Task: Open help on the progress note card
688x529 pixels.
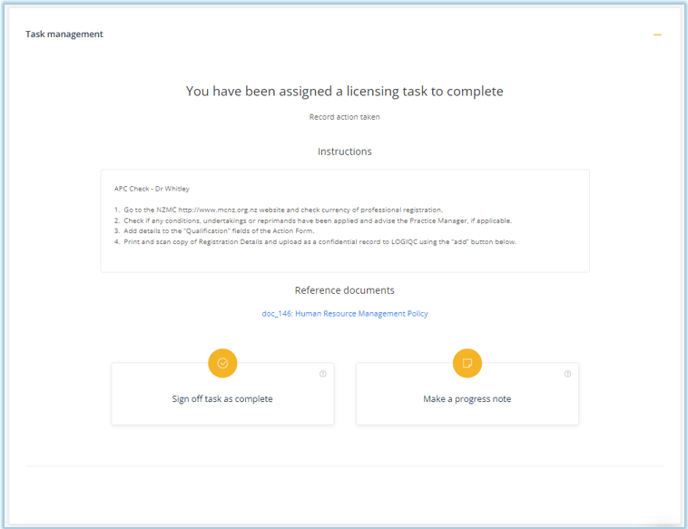Action: 567,374
